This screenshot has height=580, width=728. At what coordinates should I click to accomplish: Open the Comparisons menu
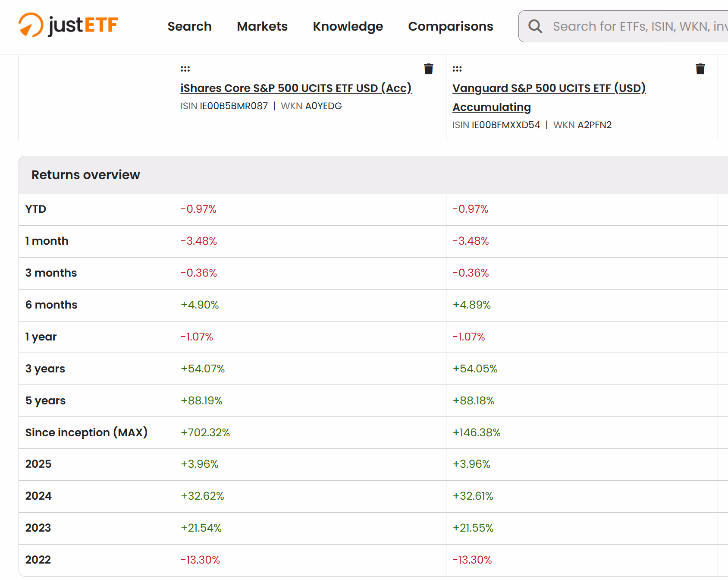tap(450, 26)
